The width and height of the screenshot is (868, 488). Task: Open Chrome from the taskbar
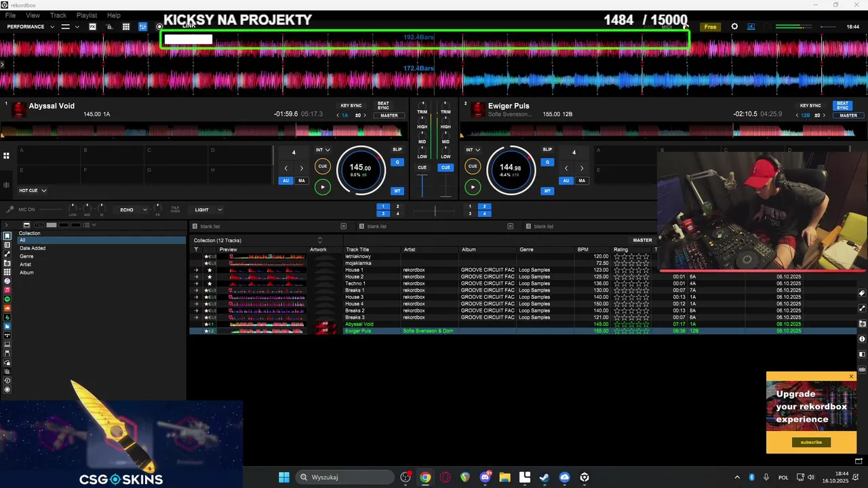coord(425,477)
